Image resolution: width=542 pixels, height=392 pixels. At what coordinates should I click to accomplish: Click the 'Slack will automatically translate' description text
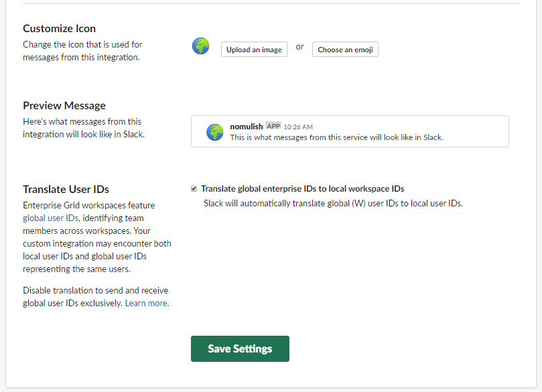coord(333,203)
